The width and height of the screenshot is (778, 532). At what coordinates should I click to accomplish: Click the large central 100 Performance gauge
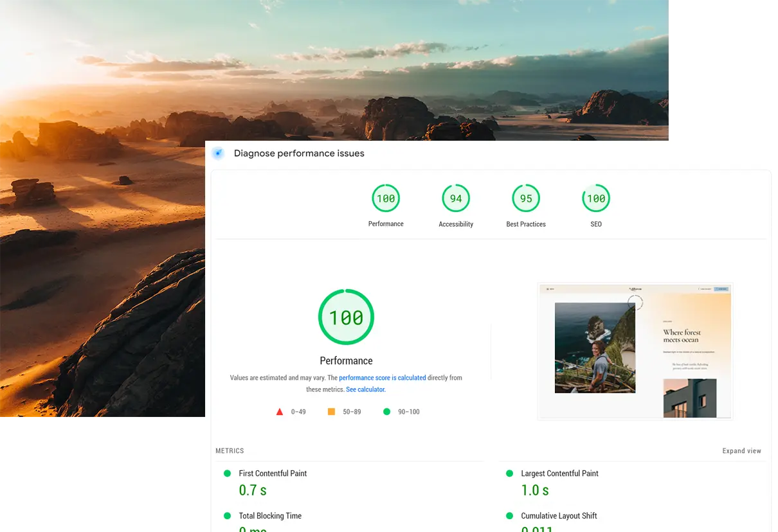coord(346,317)
